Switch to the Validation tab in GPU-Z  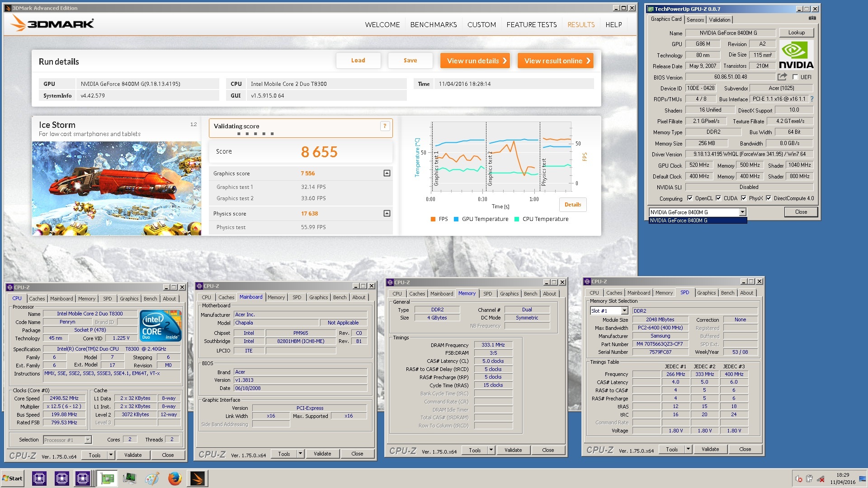tap(719, 19)
